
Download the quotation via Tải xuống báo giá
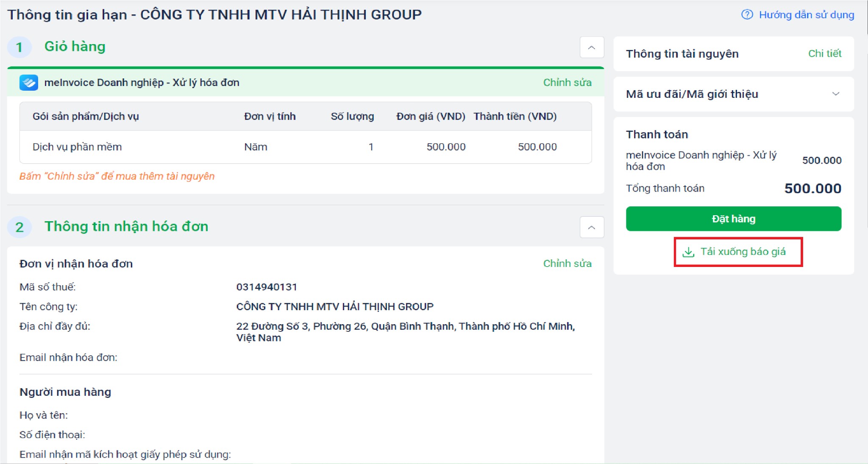743,252
